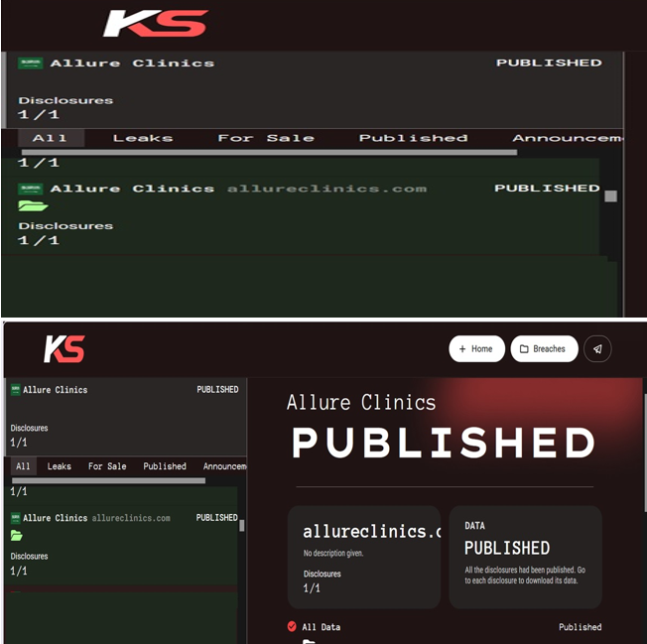Switch to the Published tab in the top panel
The width and height of the screenshot is (647, 644).
[413, 138]
